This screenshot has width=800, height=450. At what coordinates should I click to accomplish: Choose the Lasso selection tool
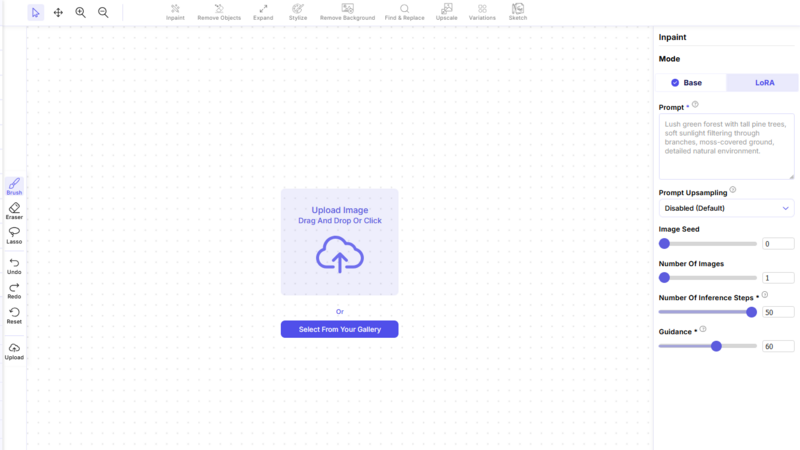point(14,235)
